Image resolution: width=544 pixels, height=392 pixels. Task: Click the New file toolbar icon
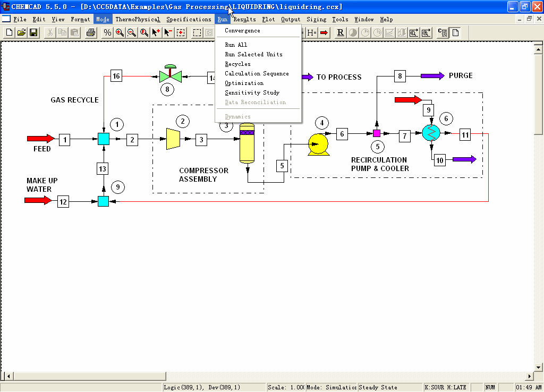(x=10, y=32)
